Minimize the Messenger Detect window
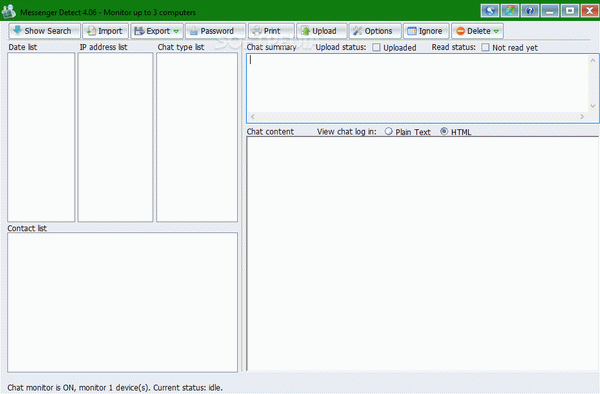The width and height of the screenshot is (600, 394). pyautogui.click(x=550, y=10)
